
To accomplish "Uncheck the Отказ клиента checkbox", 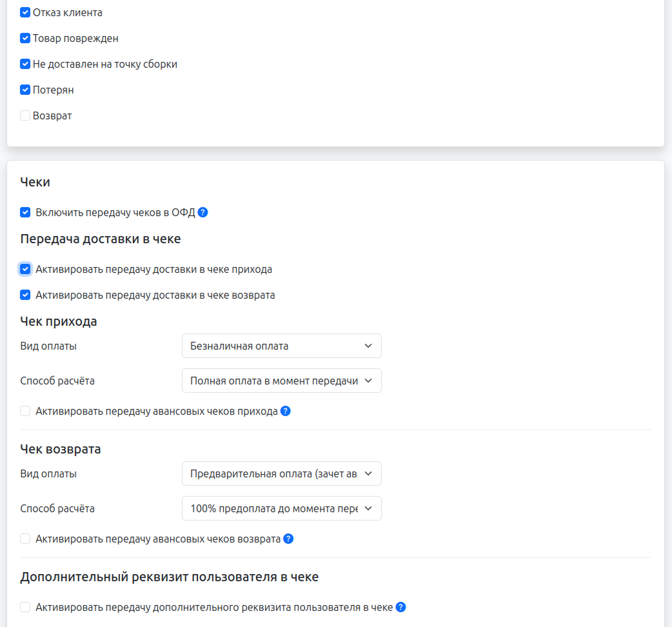I will [25, 12].
